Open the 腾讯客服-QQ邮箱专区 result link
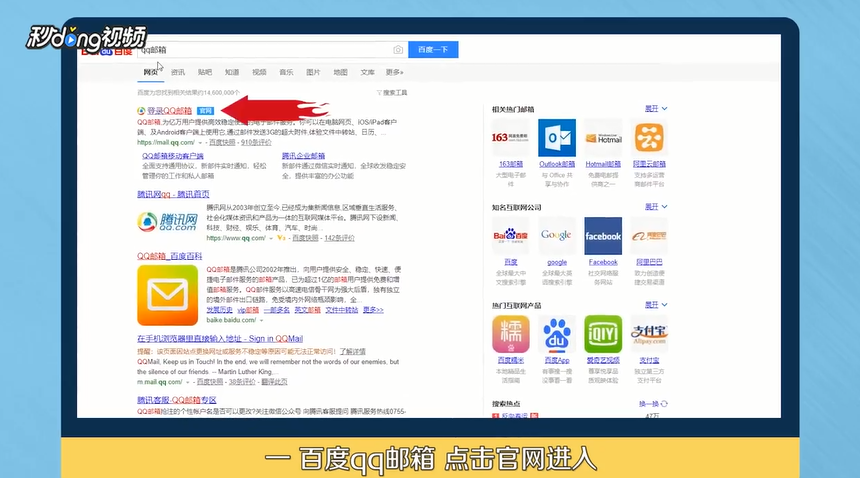860x478 pixels. coord(177,400)
